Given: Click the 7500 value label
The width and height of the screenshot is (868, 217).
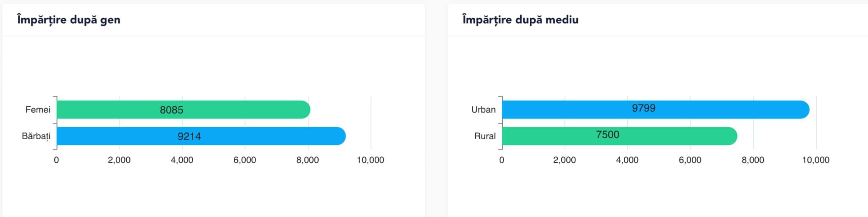Looking at the screenshot, I should pyautogui.click(x=607, y=135).
